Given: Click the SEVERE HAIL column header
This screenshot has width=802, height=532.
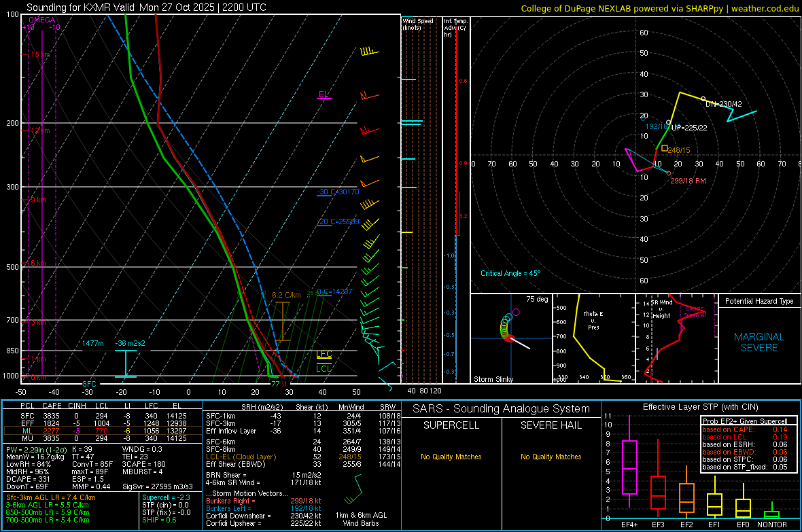Looking at the screenshot, I should (551, 425).
